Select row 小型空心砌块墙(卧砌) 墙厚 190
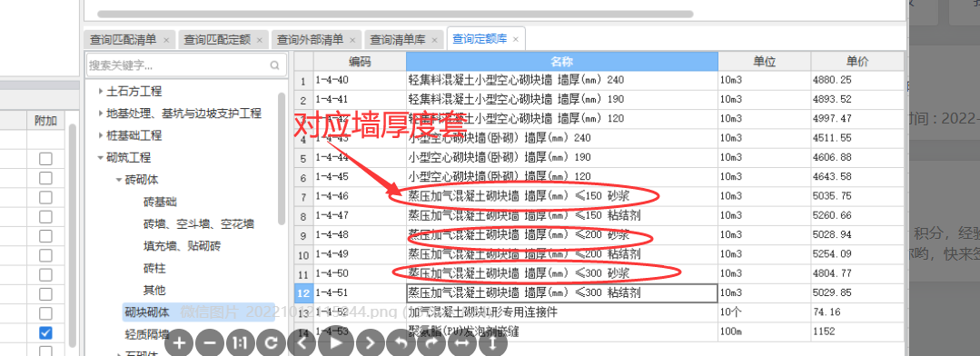 562,157
